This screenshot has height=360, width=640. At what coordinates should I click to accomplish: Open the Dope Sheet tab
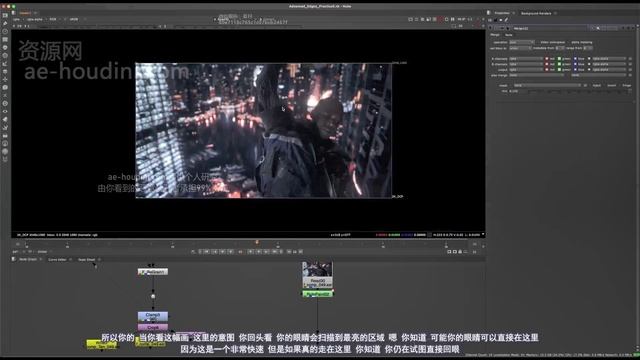click(87, 259)
